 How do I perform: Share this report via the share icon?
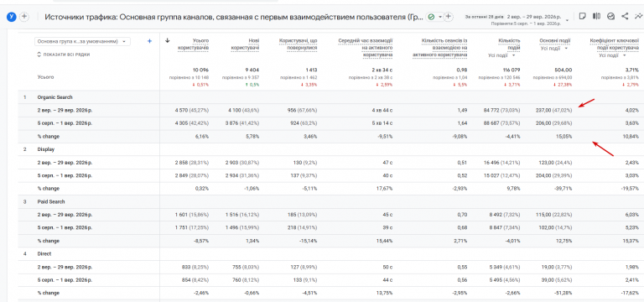pos(625,16)
